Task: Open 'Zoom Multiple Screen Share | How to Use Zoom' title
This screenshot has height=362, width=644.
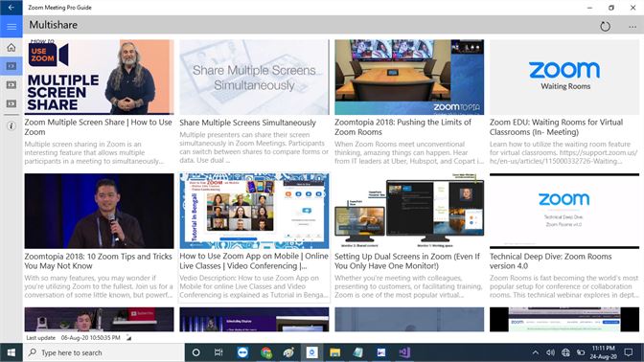Action: tap(98, 127)
